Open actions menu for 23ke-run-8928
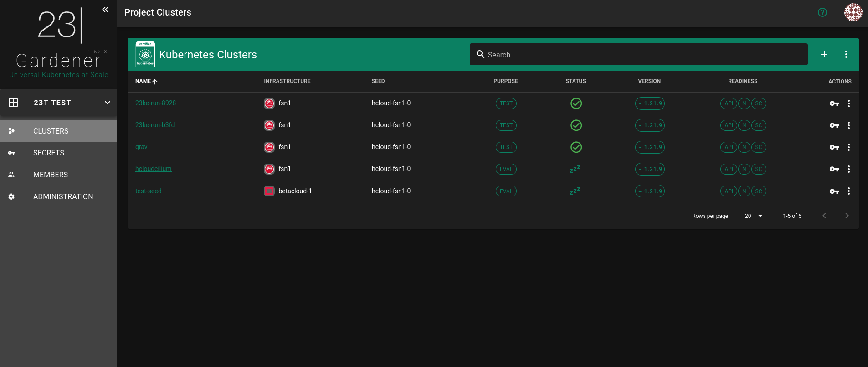 tap(849, 103)
